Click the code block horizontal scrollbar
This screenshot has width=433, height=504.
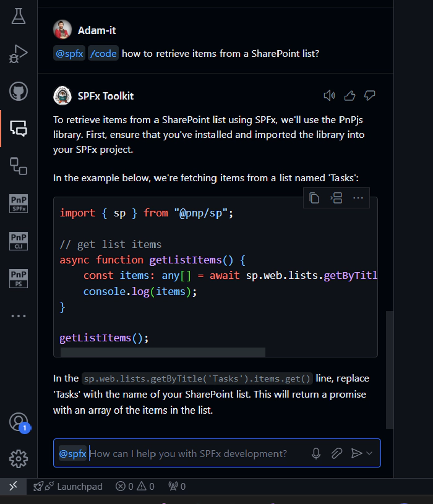(x=163, y=352)
